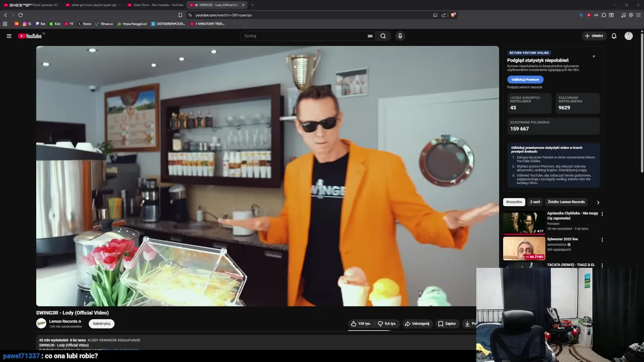Save the video with Zapisz button
This screenshot has height=362, width=644.
447,324
